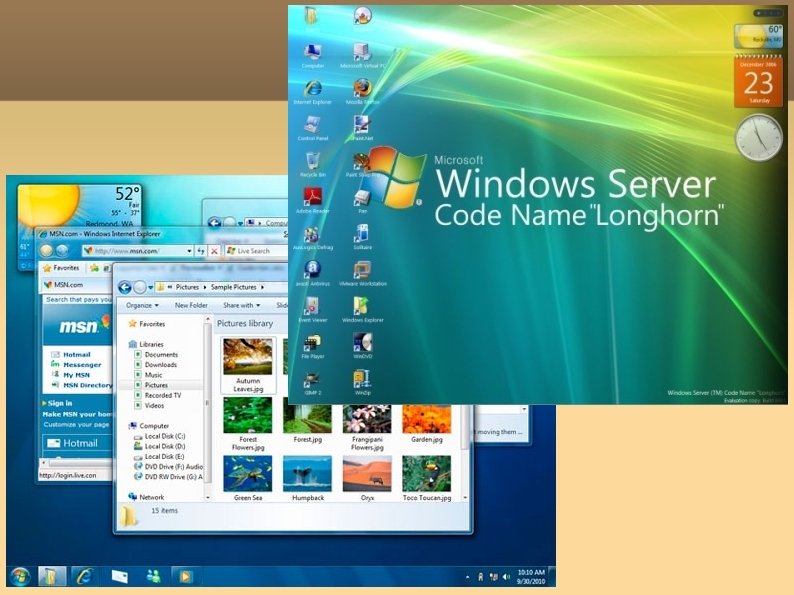Select Autumn Leaves.jpg thumbnail
794x595 pixels.
point(248,365)
